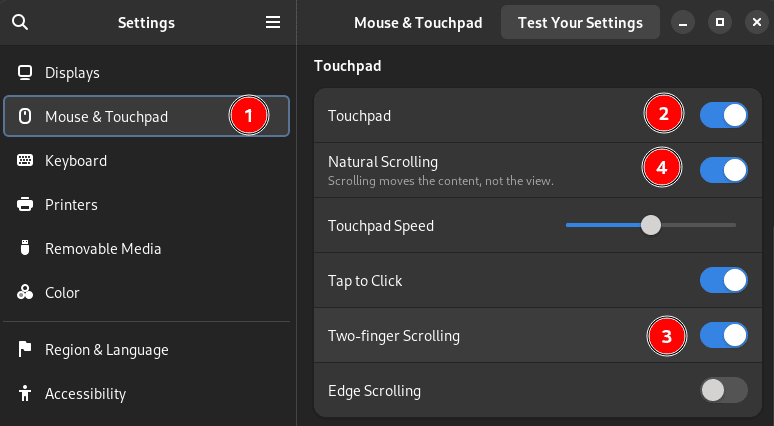Click the Color icon in sidebar
The image size is (774, 426).
(25, 292)
